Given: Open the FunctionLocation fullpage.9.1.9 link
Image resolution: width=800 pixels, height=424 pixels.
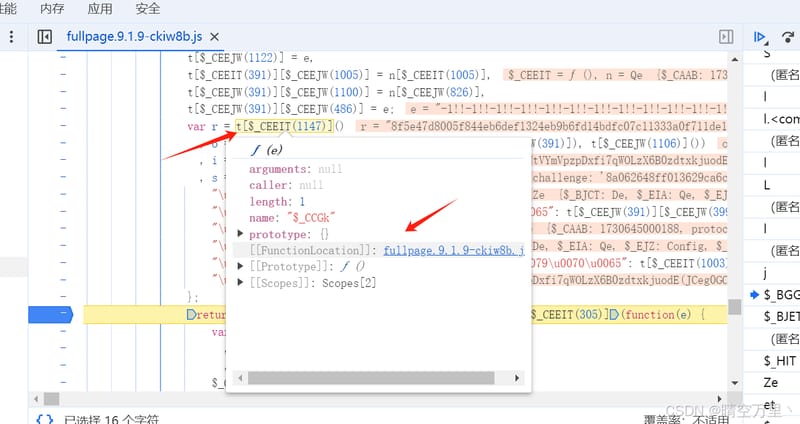Looking at the screenshot, I should tap(454, 250).
